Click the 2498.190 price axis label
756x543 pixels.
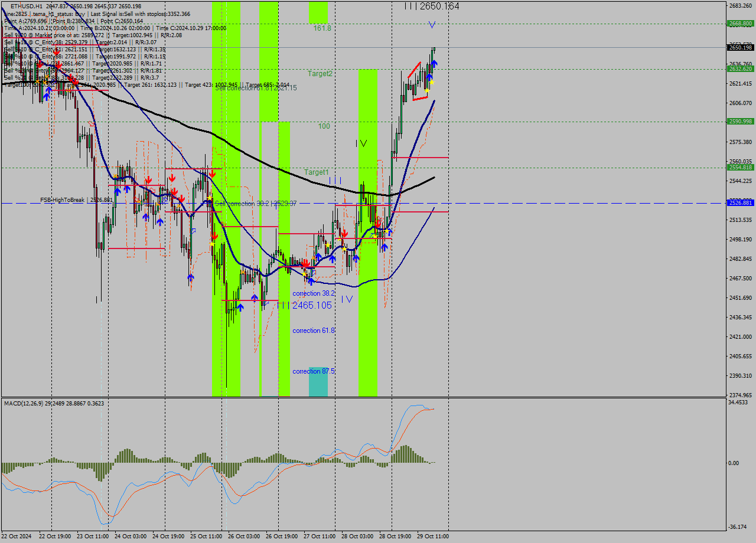point(741,240)
